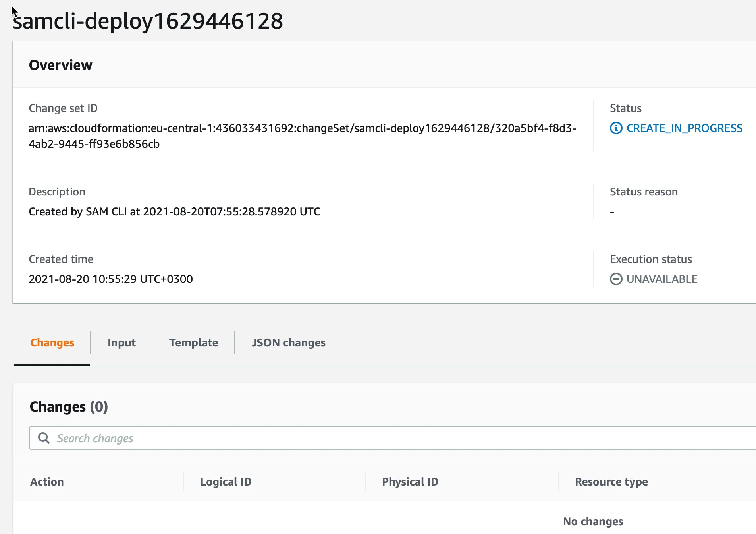Viewport: 756px width, 534px height.
Task: Sort by the Physical ID column header
Action: coord(410,482)
